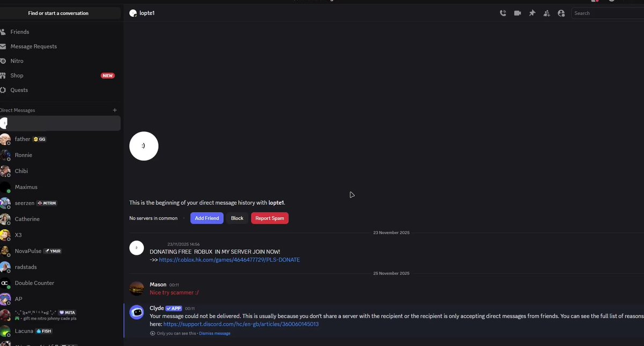Create a new DM with plus icon
Image resolution: width=644 pixels, height=346 pixels.
click(x=115, y=110)
